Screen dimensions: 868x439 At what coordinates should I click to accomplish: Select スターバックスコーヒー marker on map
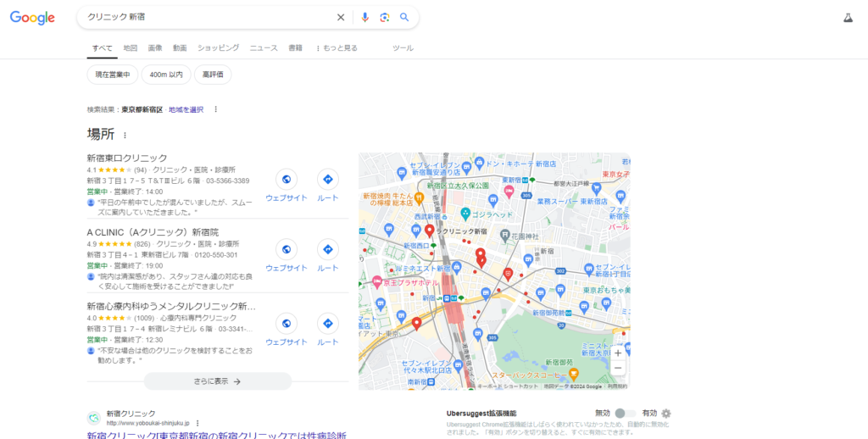click(x=574, y=375)
